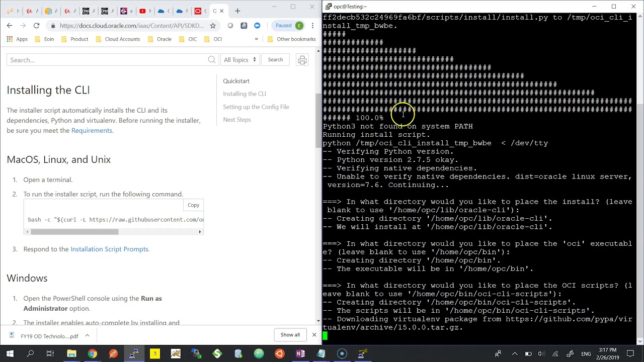Open the All Topics dropdown

[x=240, y=60]
